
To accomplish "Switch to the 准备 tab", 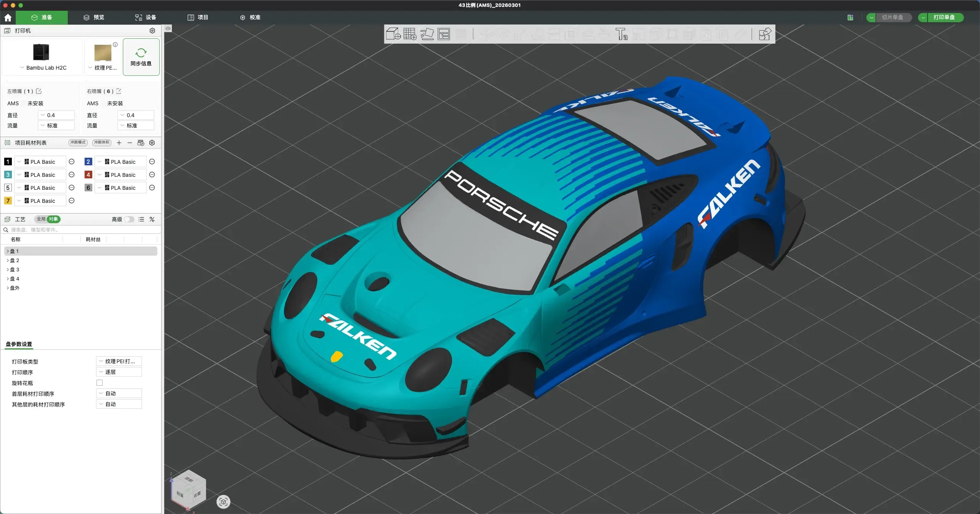I will (42, 18).
